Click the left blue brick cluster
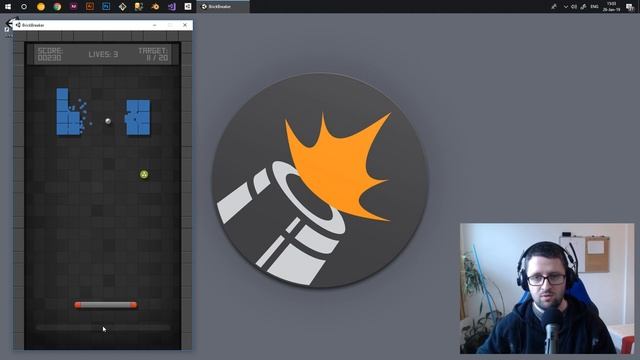Viewport: 640px width, 360px height. coord(69,111)
